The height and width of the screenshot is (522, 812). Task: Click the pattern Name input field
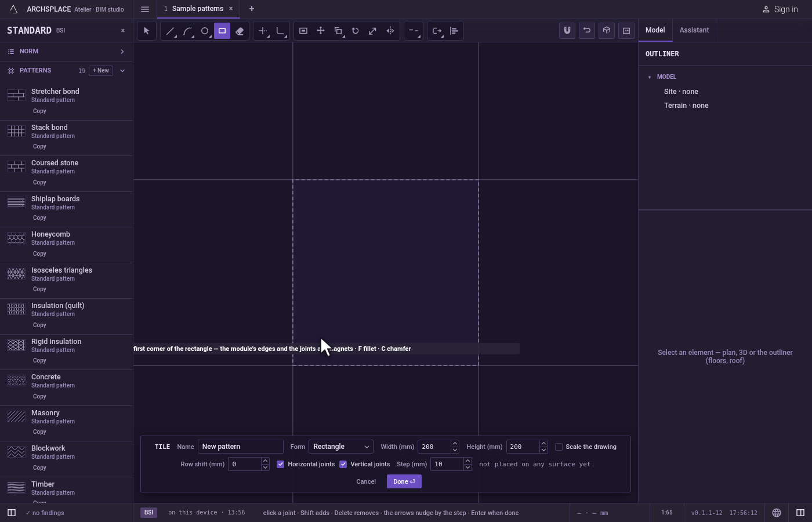(x=241, y=447)
